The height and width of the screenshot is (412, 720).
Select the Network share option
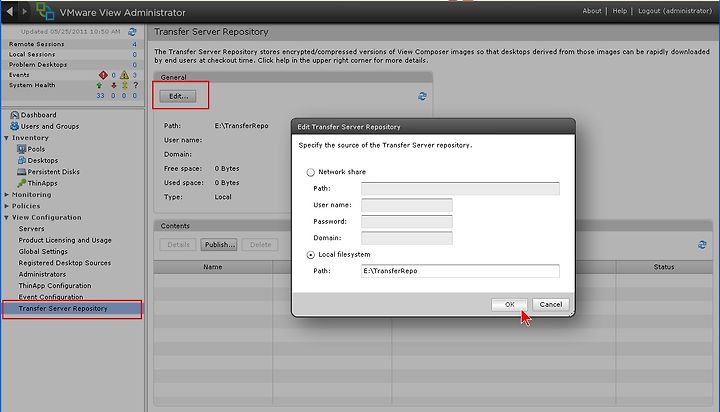click(310, 172)
